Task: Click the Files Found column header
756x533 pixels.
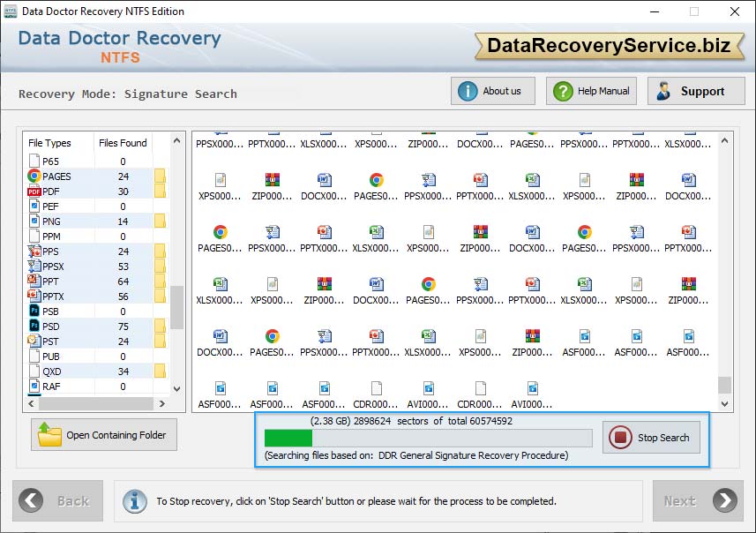Action: pos(123,143)
